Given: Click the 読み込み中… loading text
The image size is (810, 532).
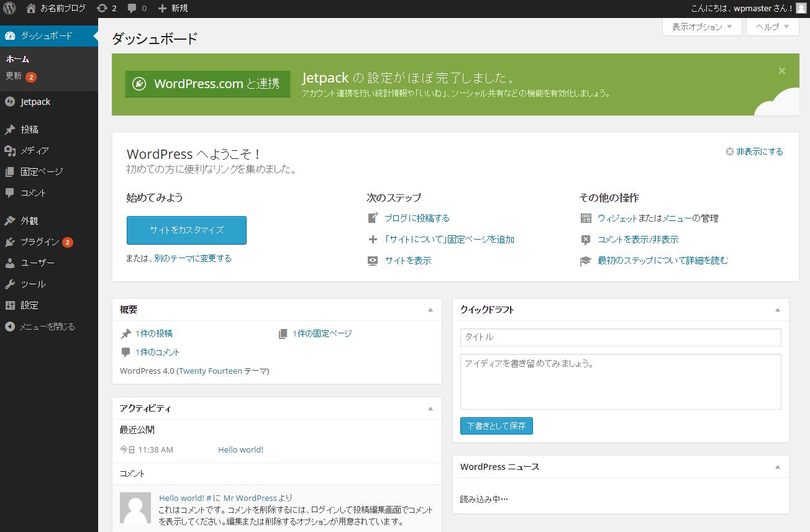Looking at the screenshot, I should click(x=484, y=498).
